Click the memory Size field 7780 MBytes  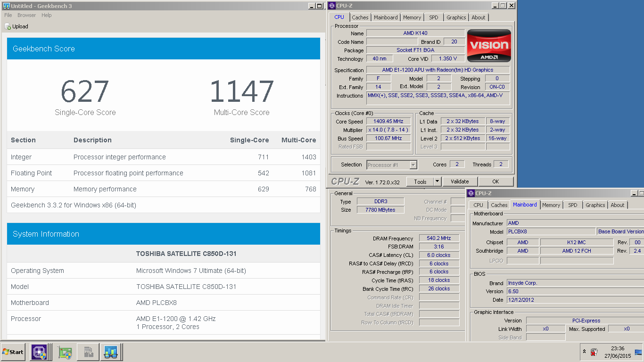pos(380,210)
